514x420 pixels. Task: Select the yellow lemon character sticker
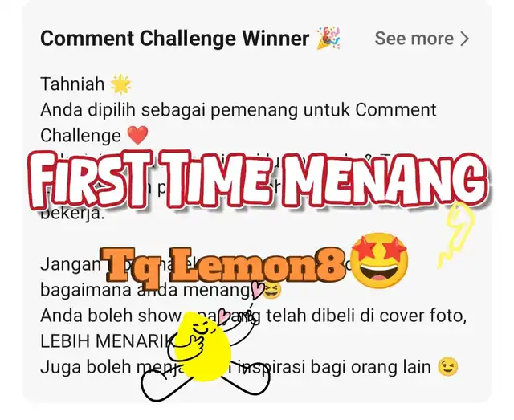click(206, 356)
